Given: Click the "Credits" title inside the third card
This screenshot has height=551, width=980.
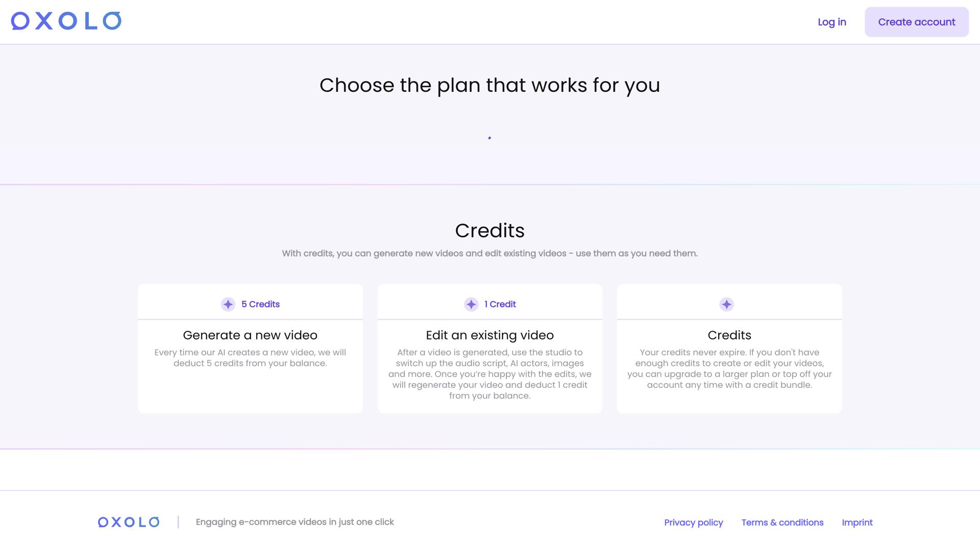Looking at the screenshot, I should [x=729, y=335].
